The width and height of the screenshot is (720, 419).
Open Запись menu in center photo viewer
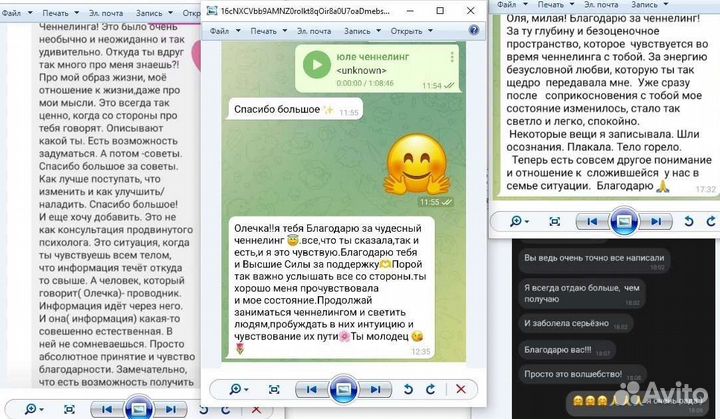[357, 31]
